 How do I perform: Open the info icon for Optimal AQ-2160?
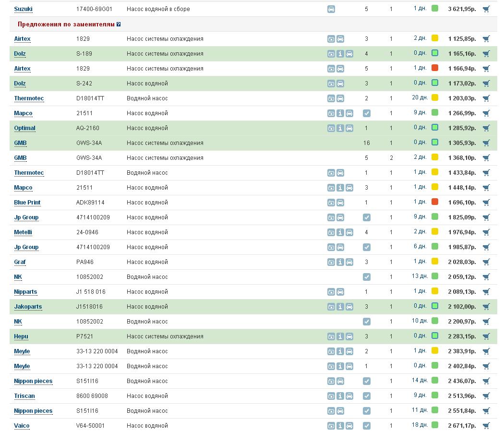click(340, 128)
